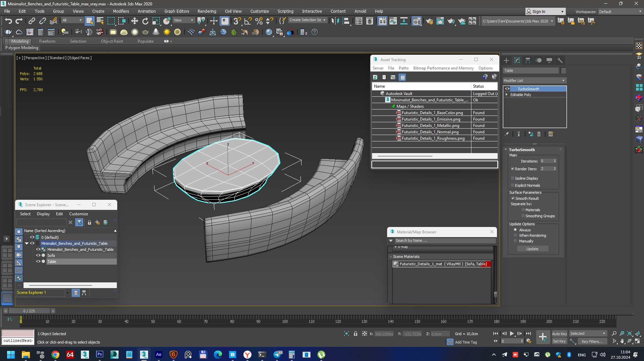The height and width of the screenshot is (361, 644).
Task: Open the Modifier List dropdown
Action: click(534, 81)
